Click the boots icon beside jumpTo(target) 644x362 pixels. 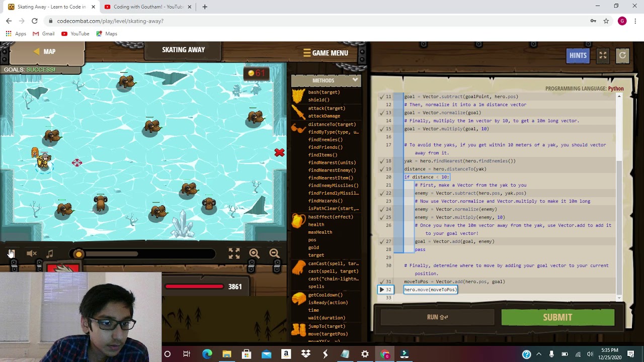[x=298, y=330]
